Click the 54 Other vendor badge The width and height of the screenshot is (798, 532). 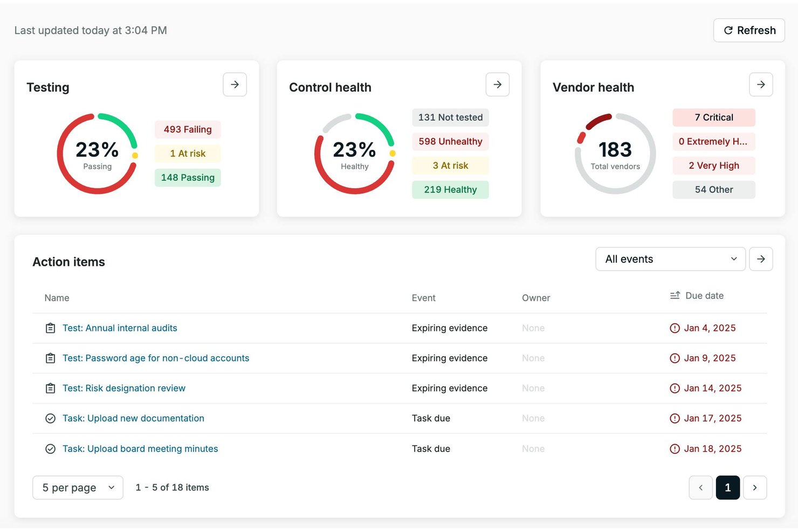coord(714,190)
